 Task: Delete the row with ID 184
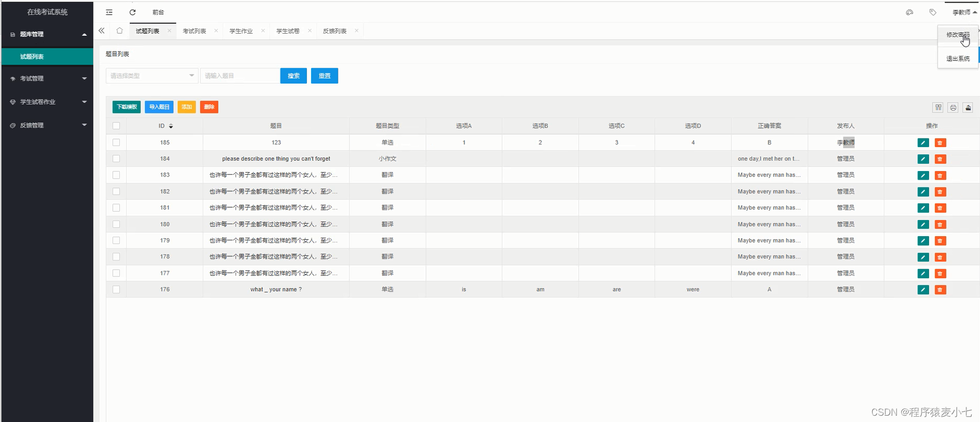click(941, 159)
